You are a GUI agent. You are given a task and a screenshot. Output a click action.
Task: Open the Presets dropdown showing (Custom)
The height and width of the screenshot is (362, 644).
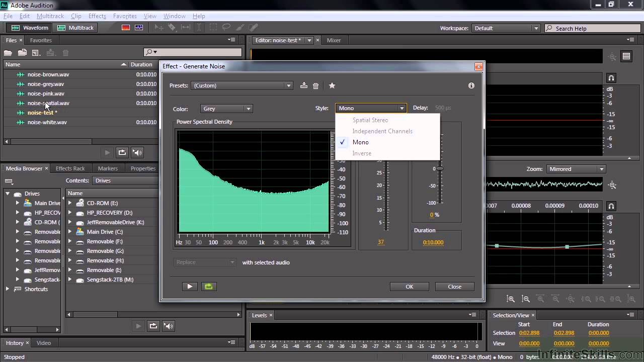click(242, 85)
